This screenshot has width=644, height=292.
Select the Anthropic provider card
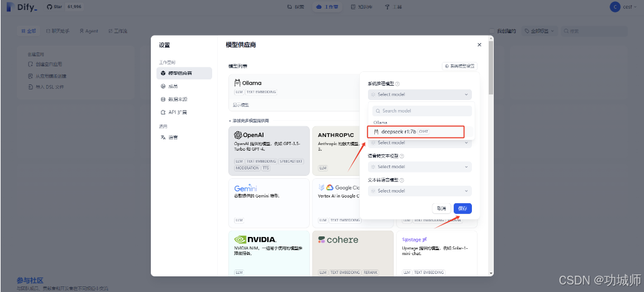336,151
